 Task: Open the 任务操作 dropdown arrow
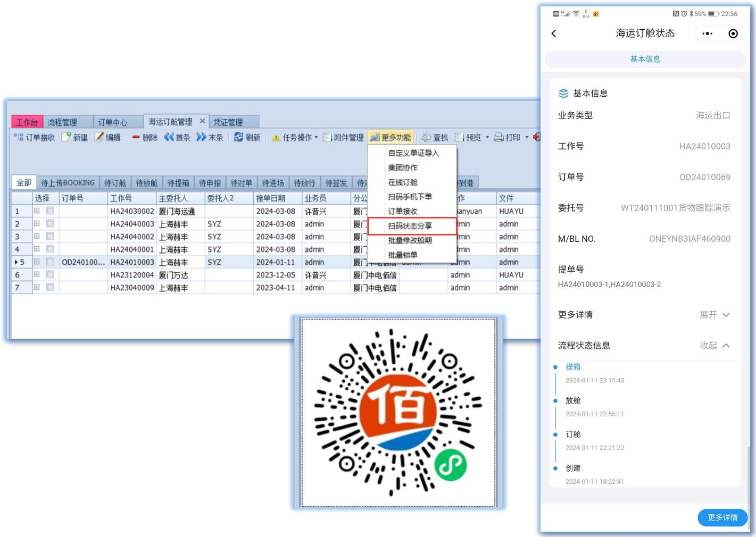coord(316,137)
